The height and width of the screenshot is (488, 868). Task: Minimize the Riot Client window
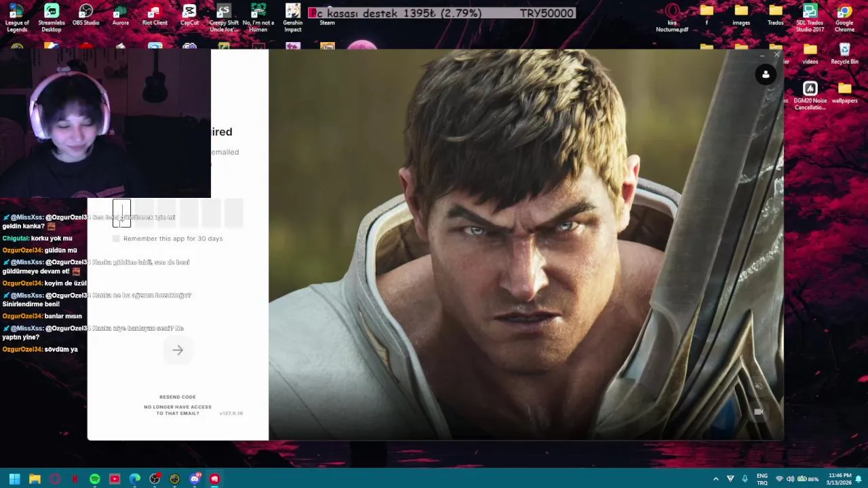[762, 55]
